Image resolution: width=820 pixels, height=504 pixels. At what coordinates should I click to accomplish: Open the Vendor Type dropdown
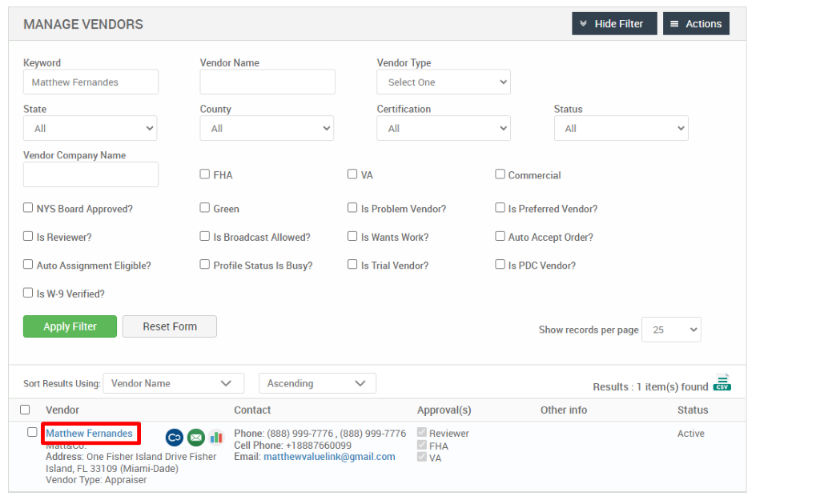click(x=444, y=82)
